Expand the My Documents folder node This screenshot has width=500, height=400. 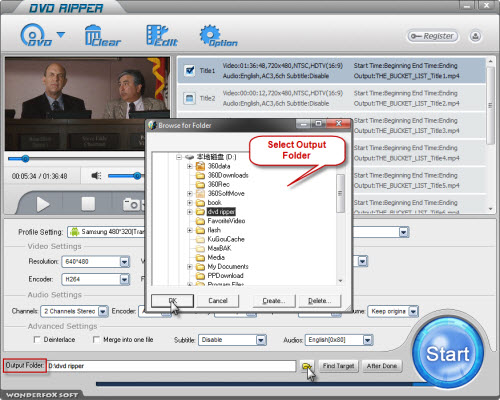tap(190, 267)
